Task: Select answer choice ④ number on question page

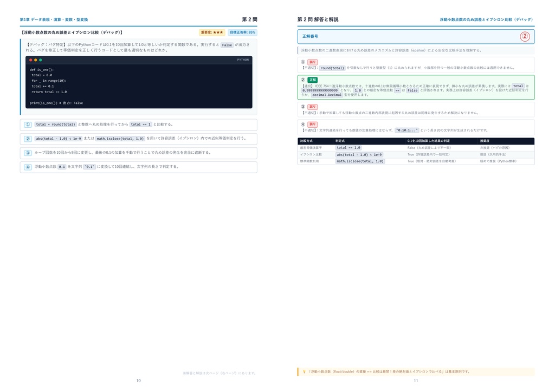Action: click(x=28, y=167)
